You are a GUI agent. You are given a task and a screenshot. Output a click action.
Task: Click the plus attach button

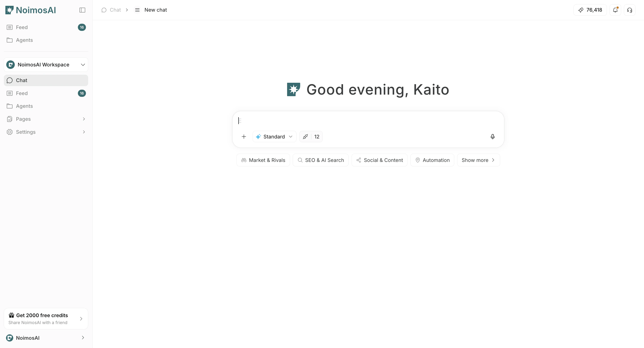[244, 137]
